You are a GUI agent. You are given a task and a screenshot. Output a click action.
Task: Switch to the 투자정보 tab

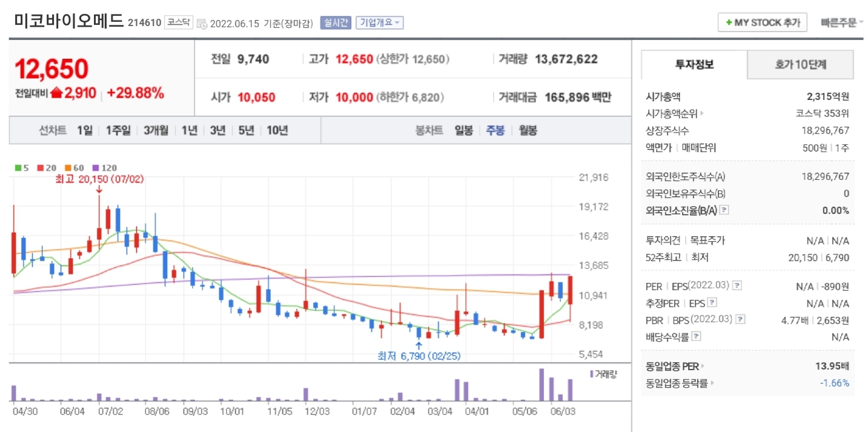pos(694,64)
